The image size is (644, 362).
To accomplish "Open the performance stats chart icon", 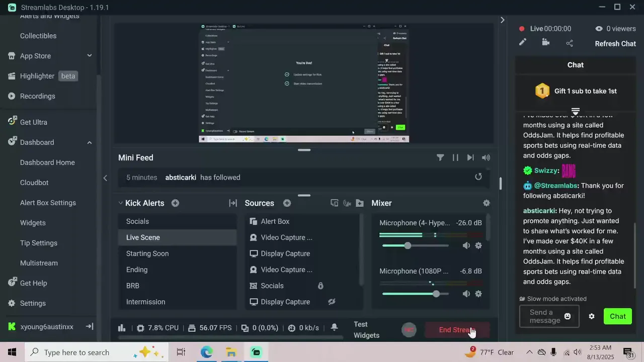I will 122,328.
